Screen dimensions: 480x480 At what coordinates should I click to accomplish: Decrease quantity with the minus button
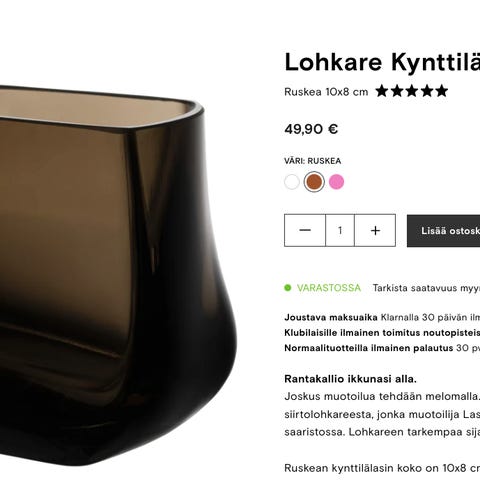click(x=305, y=230)
